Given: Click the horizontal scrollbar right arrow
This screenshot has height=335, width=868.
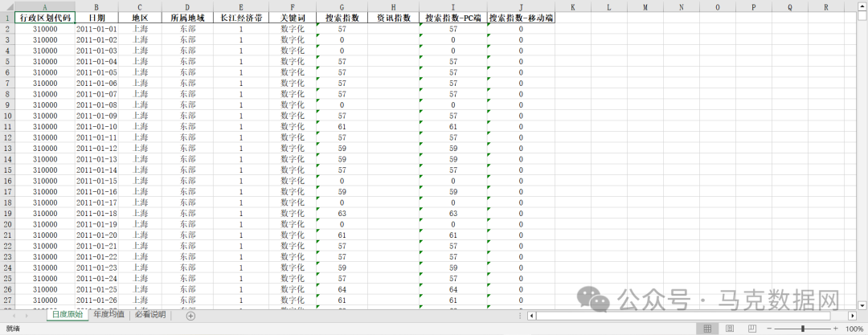Looking at the screenshot, I should [x=853, y=316].
